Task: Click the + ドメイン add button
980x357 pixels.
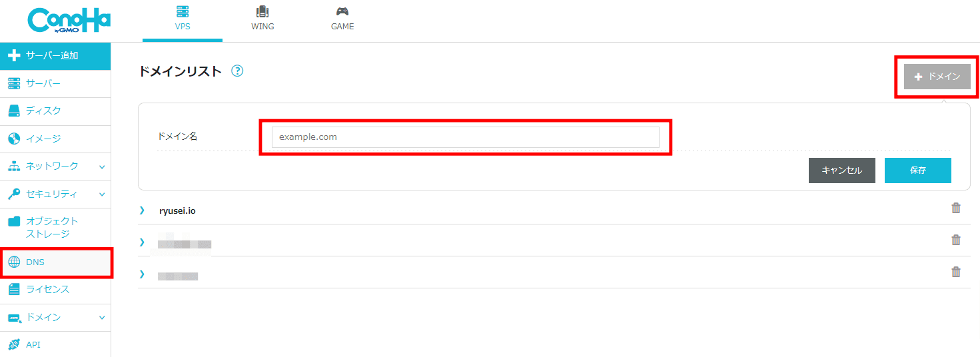Action: point(937,77)
